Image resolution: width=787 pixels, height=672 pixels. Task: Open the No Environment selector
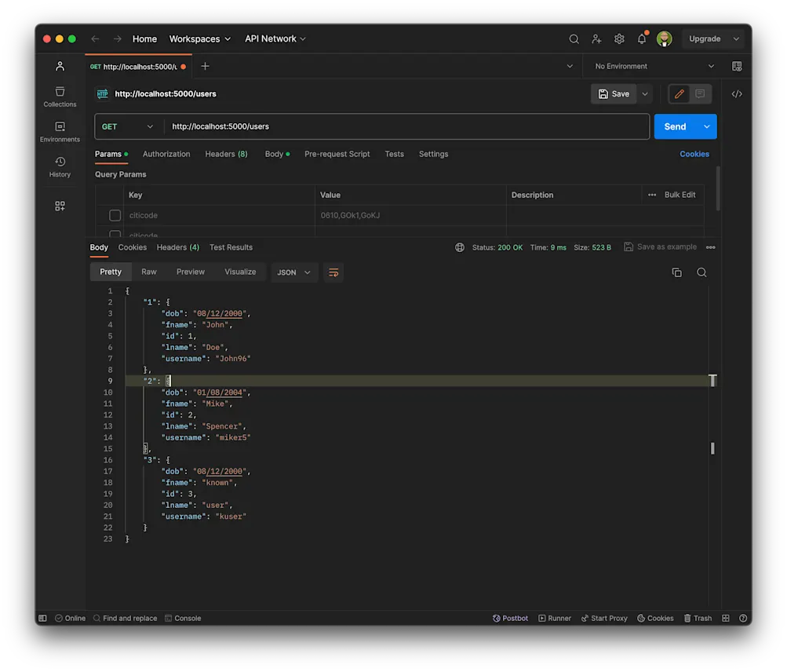tap(653, 66)
